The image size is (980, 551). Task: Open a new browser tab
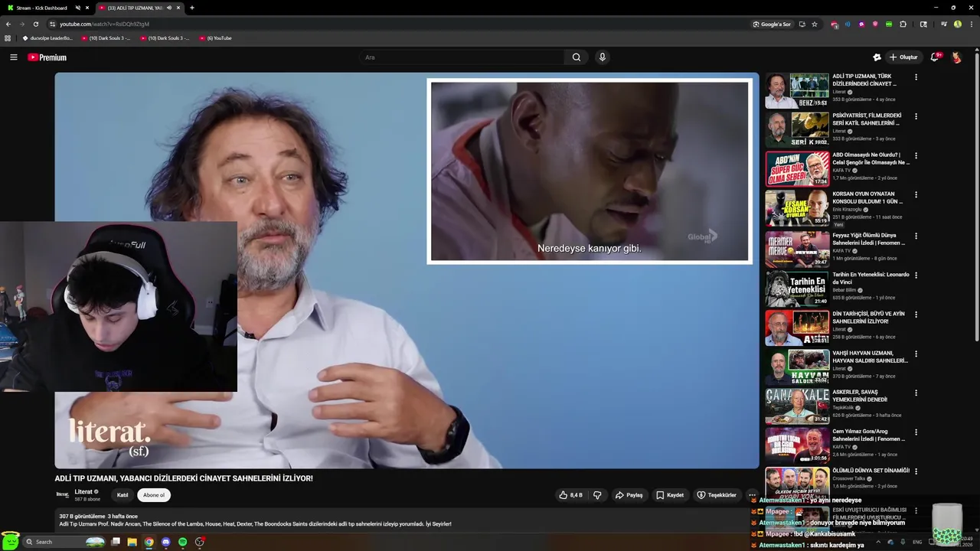[191, 8]
